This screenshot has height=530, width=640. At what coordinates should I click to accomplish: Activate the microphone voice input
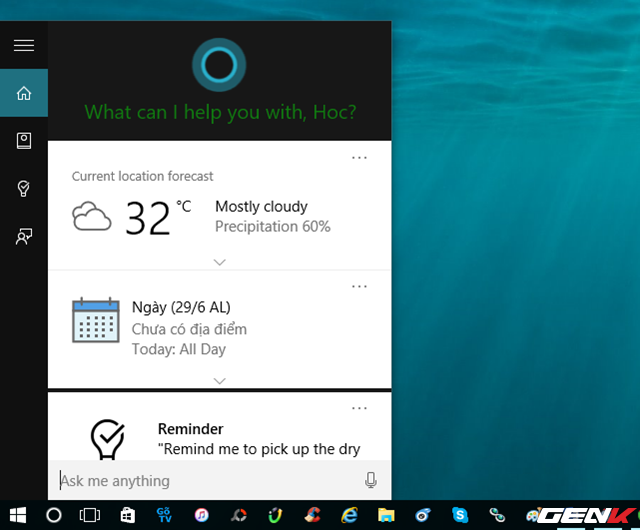click(371, 481)
